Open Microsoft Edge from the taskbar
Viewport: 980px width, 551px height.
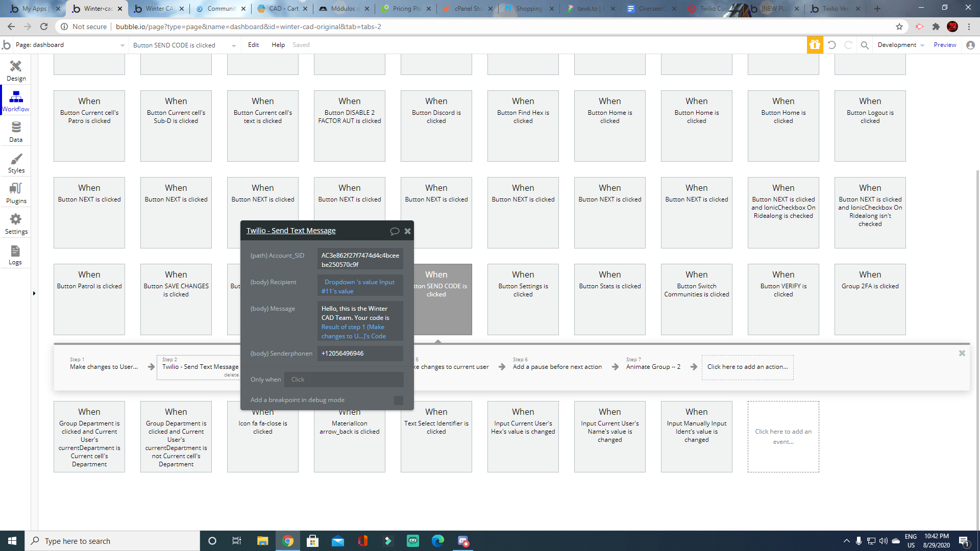point(438,541)
